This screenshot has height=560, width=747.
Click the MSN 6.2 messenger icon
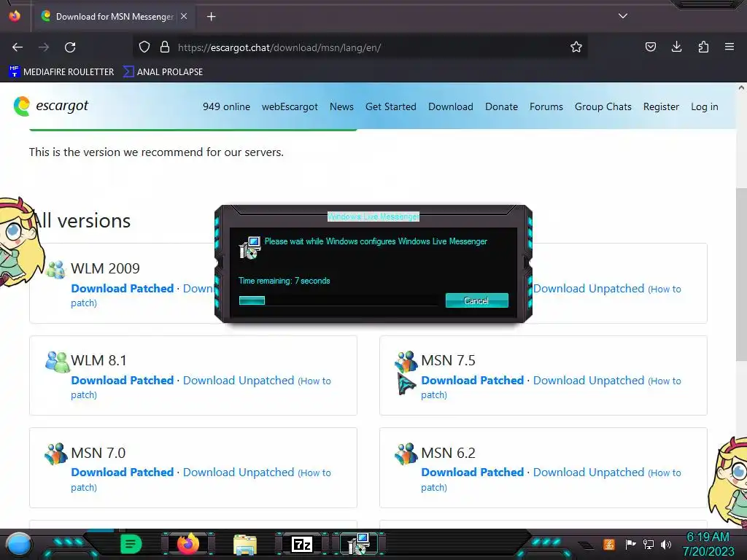(x=406, y=454)
